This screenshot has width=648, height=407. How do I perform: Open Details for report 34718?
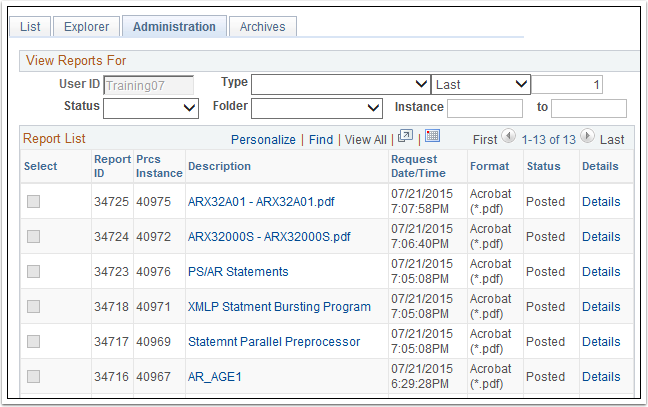[601, 307]
